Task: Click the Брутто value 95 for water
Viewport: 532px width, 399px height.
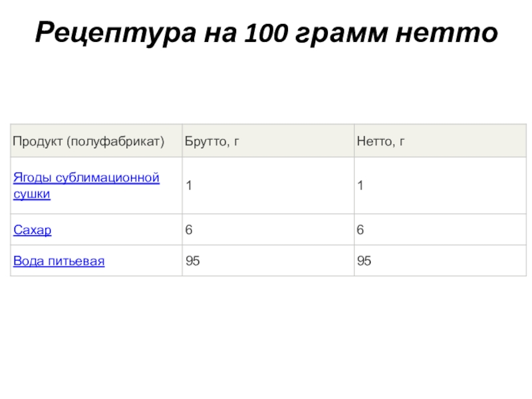Action: [193, 261]
